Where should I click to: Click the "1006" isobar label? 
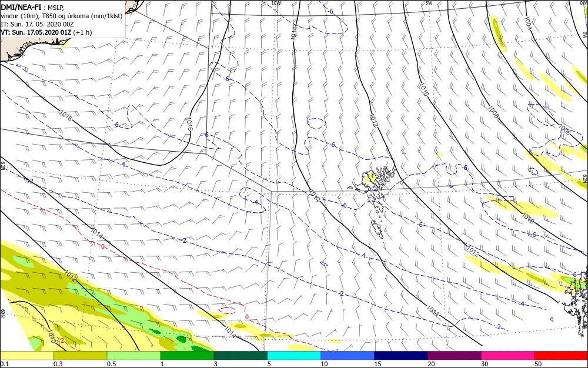click(564, 130)
